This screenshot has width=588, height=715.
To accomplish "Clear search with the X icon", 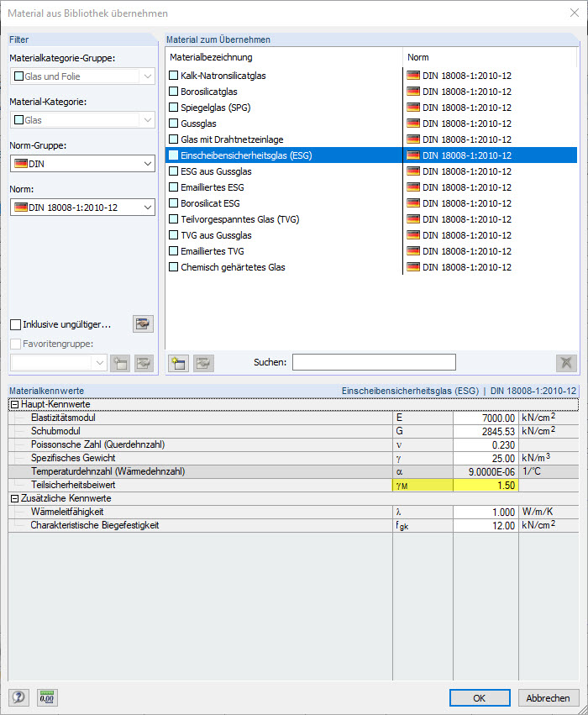I will pos(566,363).
